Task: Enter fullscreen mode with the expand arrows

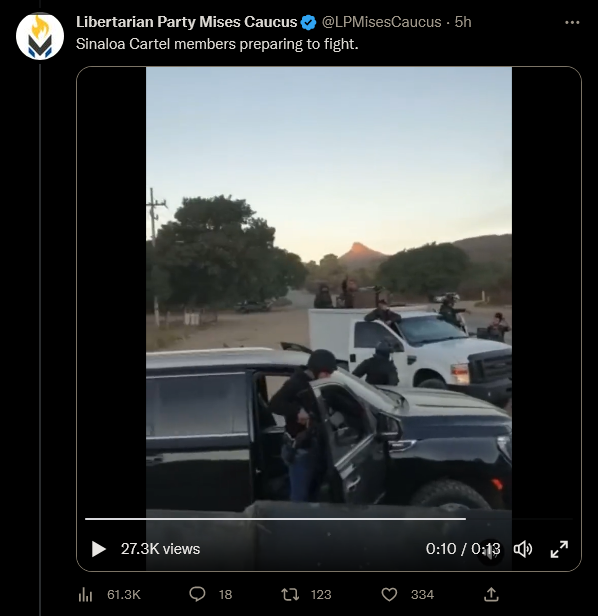Action: (559, 549)
